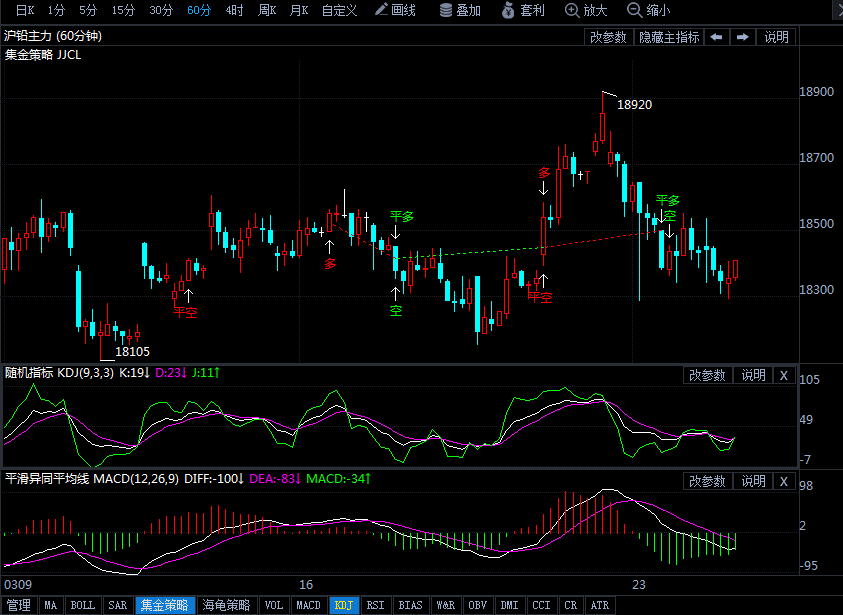Zoom out with 缩小 magnifier

[x=649, y=10]
